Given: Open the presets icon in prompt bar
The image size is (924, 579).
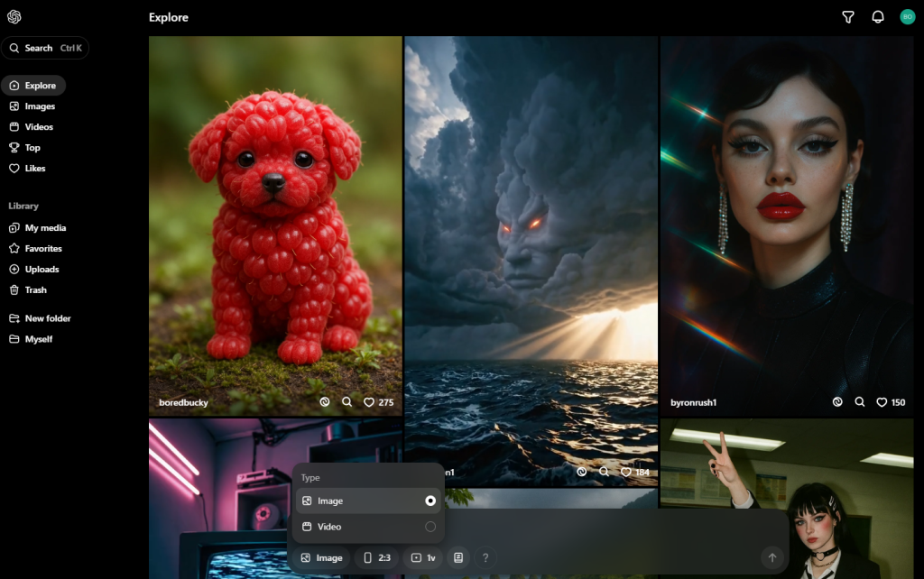Looking at the screenshot, I should 458,558.
